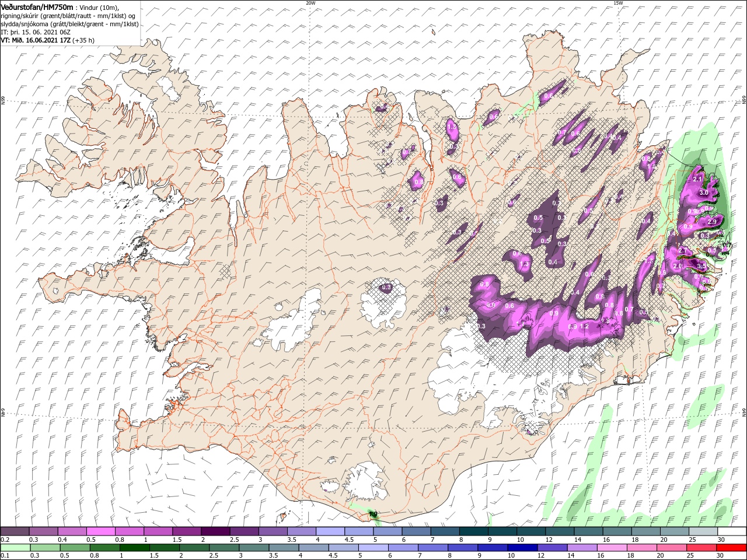Pick the darkest purple 2 swatch in upper legend

tap(215, 531)
